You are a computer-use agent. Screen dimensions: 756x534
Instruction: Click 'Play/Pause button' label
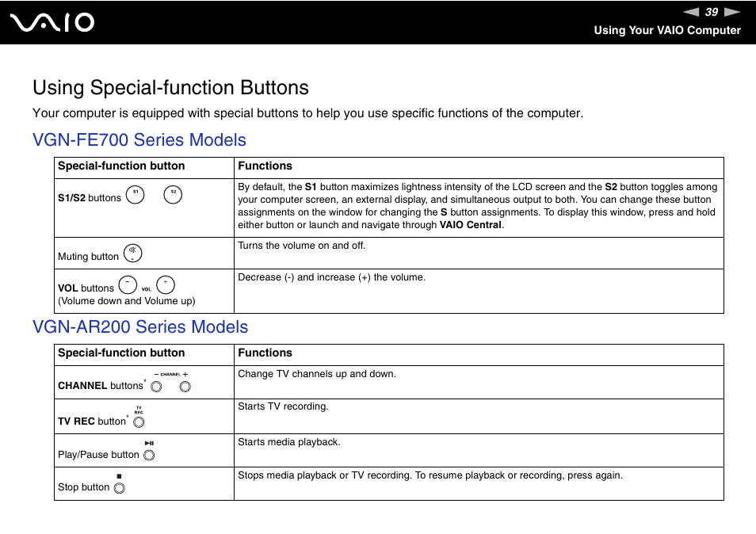(x=98, y=455)
